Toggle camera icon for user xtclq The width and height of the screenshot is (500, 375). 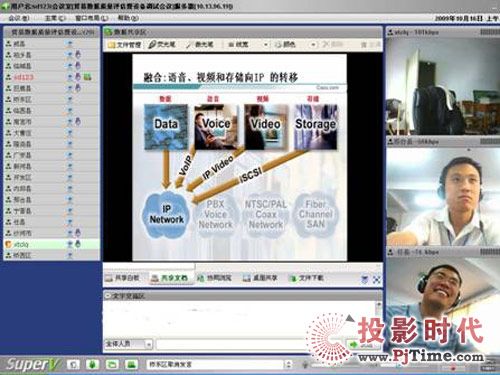pos(70,244)
